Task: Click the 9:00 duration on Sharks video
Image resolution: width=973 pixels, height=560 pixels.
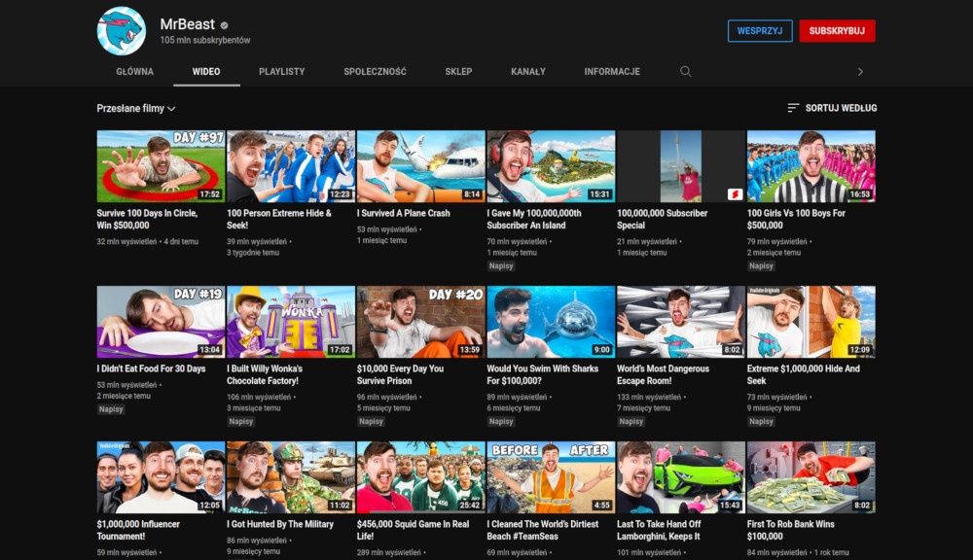Action: [602, 350]
